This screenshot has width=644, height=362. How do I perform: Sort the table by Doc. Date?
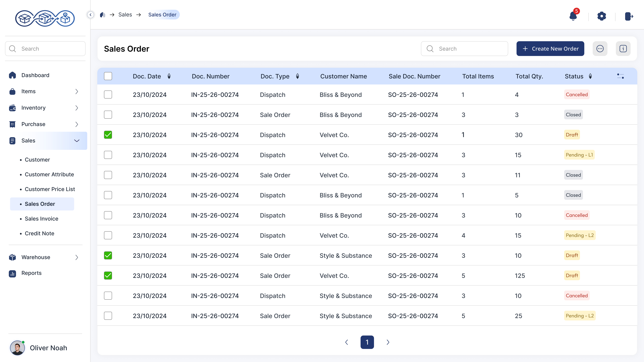(169, 76)
